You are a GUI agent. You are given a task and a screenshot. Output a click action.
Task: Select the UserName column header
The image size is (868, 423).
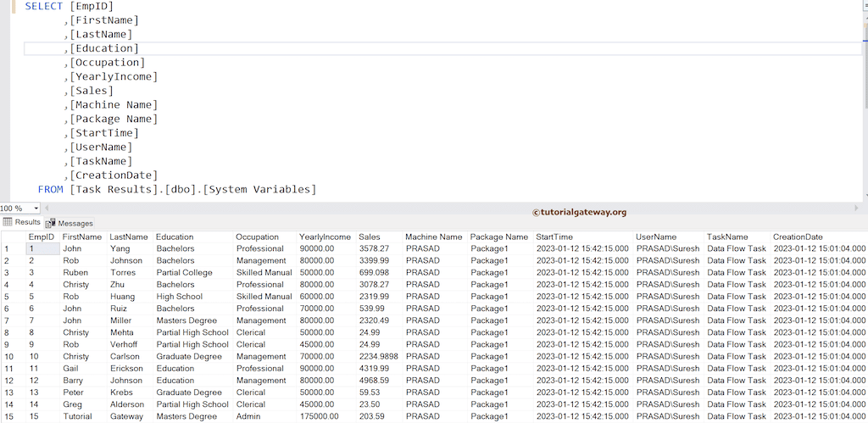coord(669,237)
